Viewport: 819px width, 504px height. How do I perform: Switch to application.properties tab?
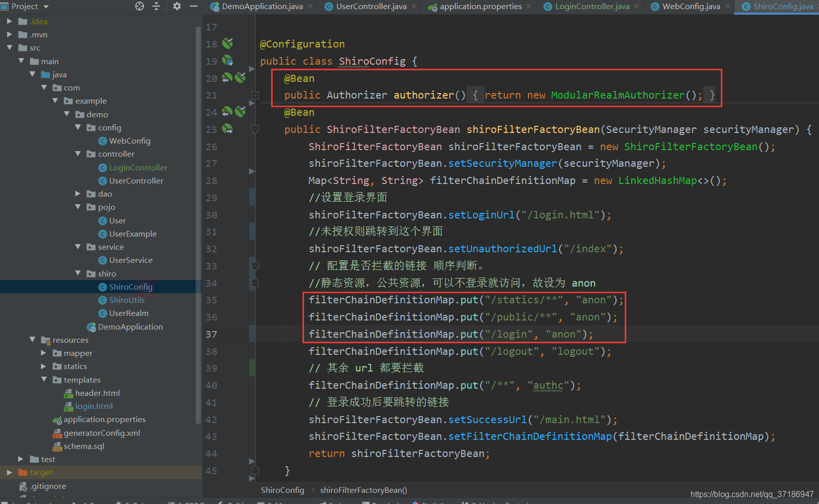[x=481, y=7]
